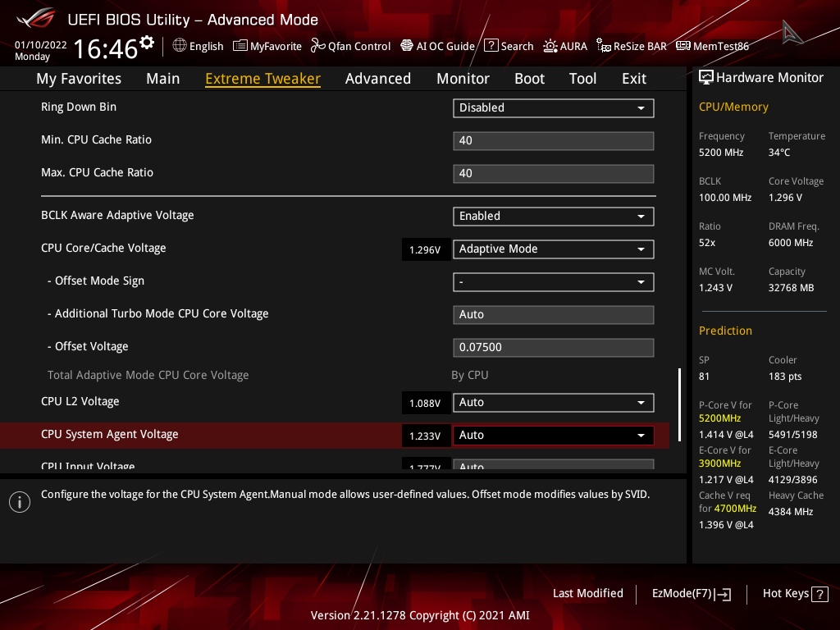
Task: Open Hot Keys help
Action: pos(795,594)
